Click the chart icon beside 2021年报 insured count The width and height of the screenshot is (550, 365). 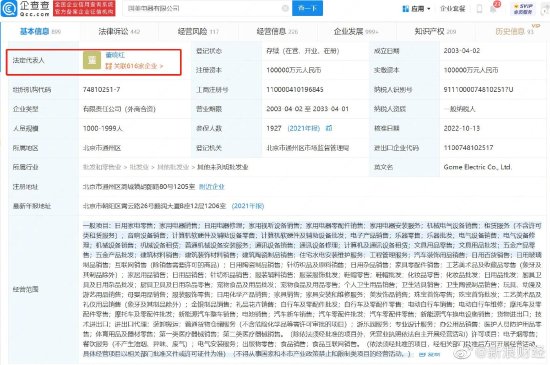(329, 128)
